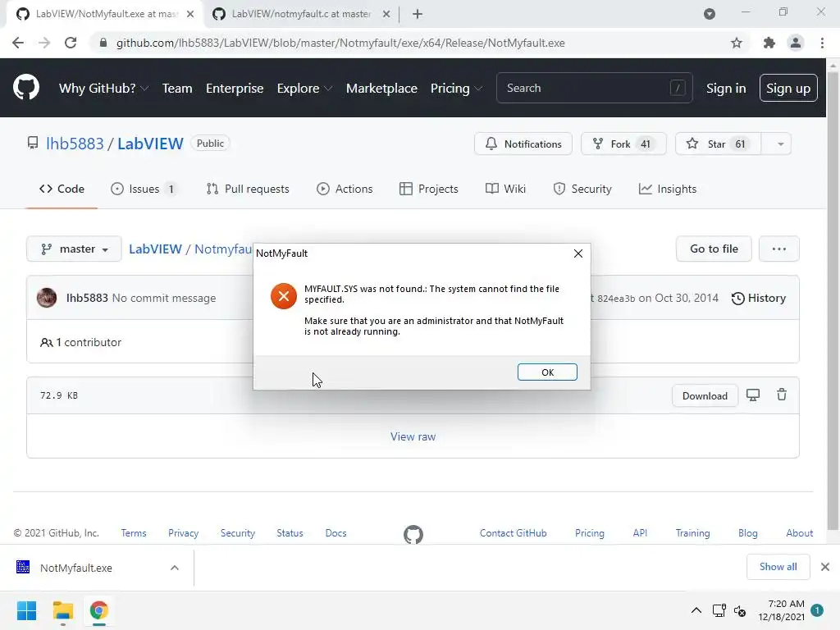
Task: Expand the Pricing dropdown in header
Action: coord(456,88)
